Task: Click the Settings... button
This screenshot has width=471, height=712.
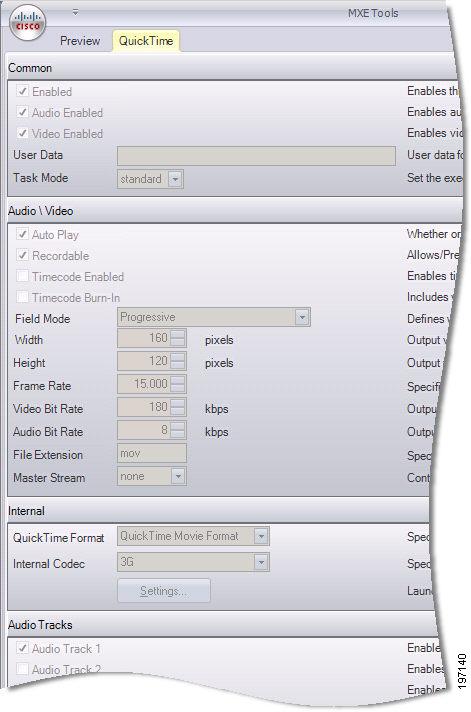Action: [164, 591]
